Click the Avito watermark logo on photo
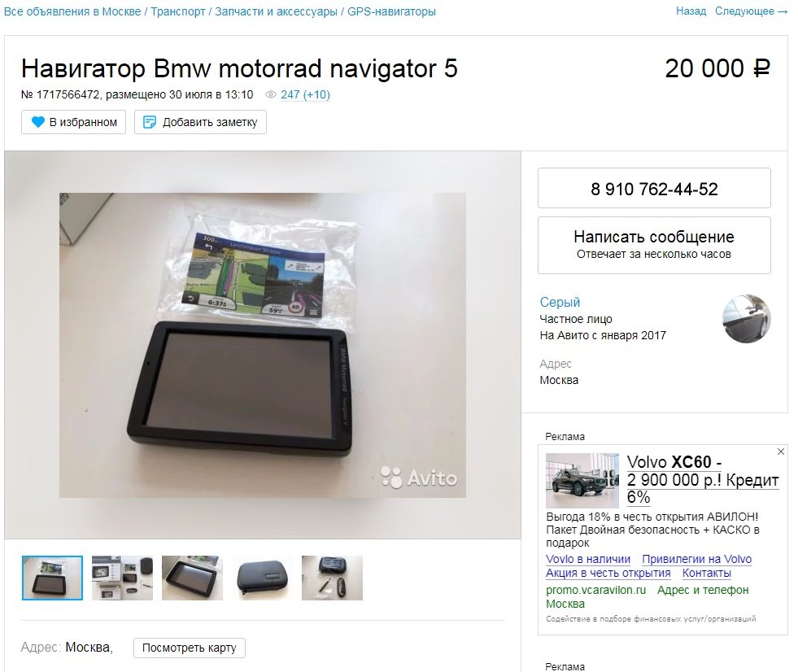 tap(419, 478)
